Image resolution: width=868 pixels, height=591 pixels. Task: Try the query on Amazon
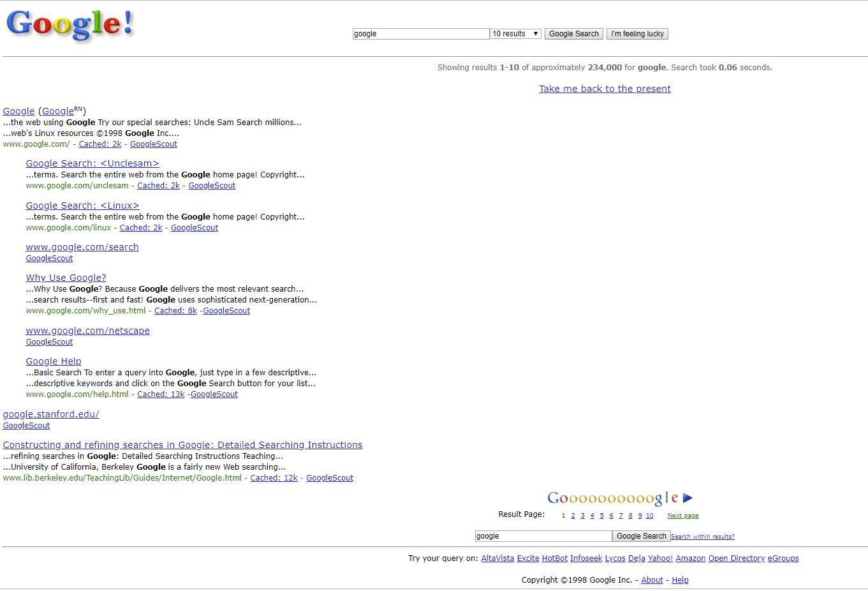pyautogui.click(x=691, y=558)
